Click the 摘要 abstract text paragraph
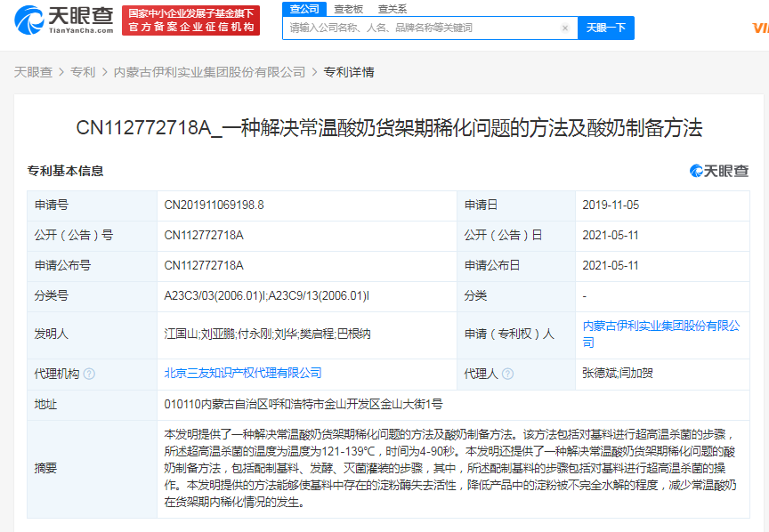 pos(450,468)
